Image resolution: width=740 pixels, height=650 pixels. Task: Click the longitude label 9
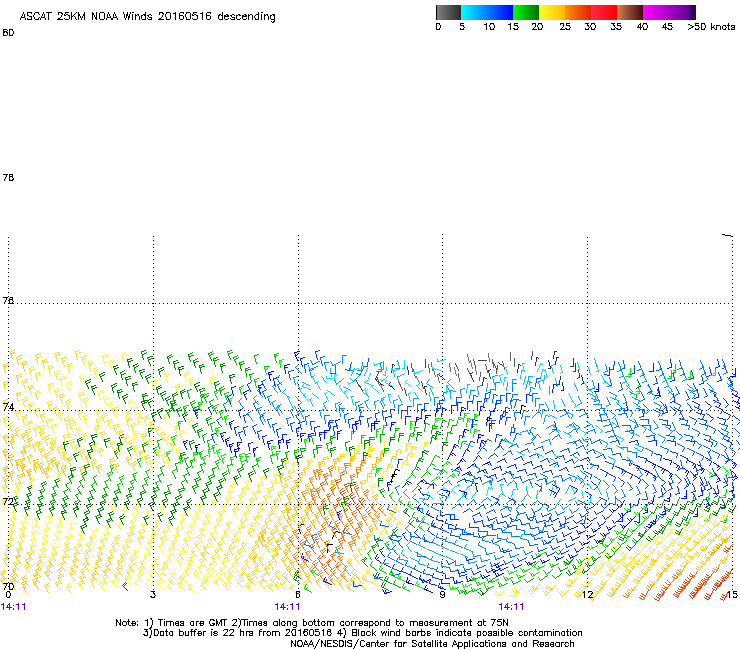point(442,595)
